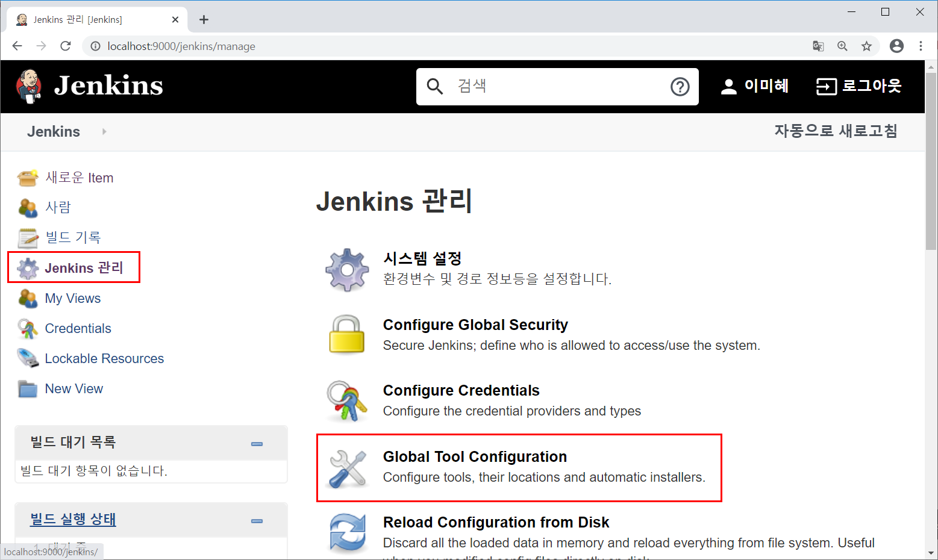The width and height of the screenshot is (938, 560).
Task: Click the Jenkins butler logo icon
Action: pos(29,86)
